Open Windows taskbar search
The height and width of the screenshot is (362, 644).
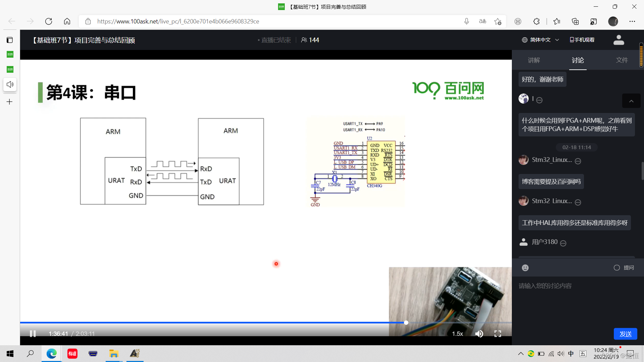[x=30, y=354]
